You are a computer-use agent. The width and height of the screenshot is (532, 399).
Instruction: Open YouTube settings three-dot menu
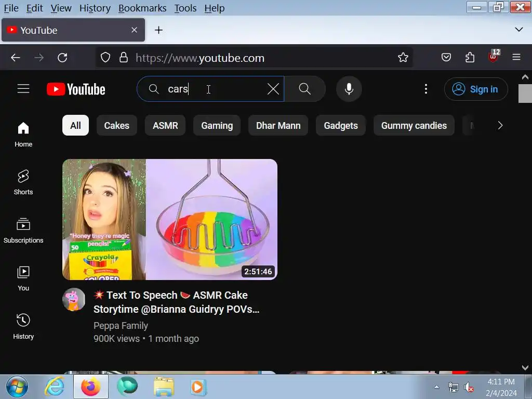[x=426, y=89]
